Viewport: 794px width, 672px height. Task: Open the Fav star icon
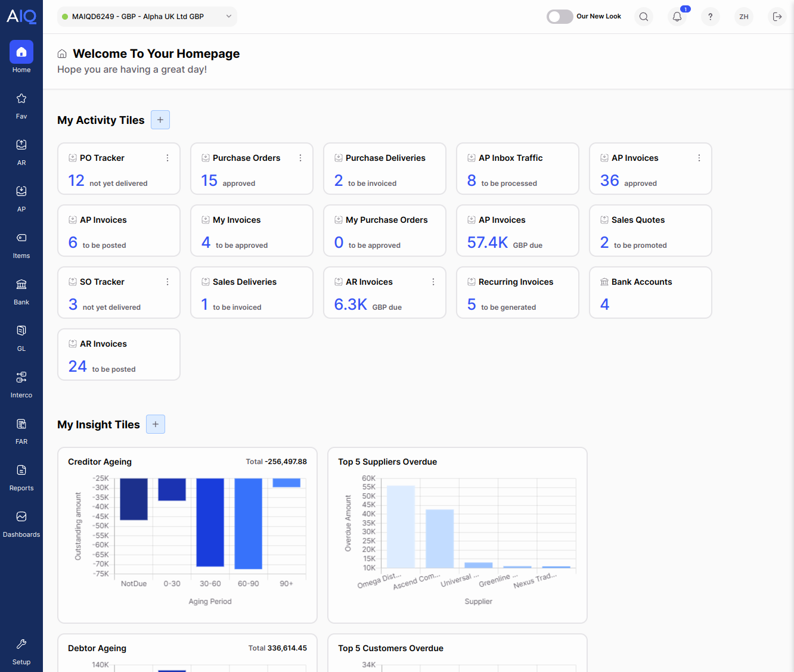click(x=21, y=98)
